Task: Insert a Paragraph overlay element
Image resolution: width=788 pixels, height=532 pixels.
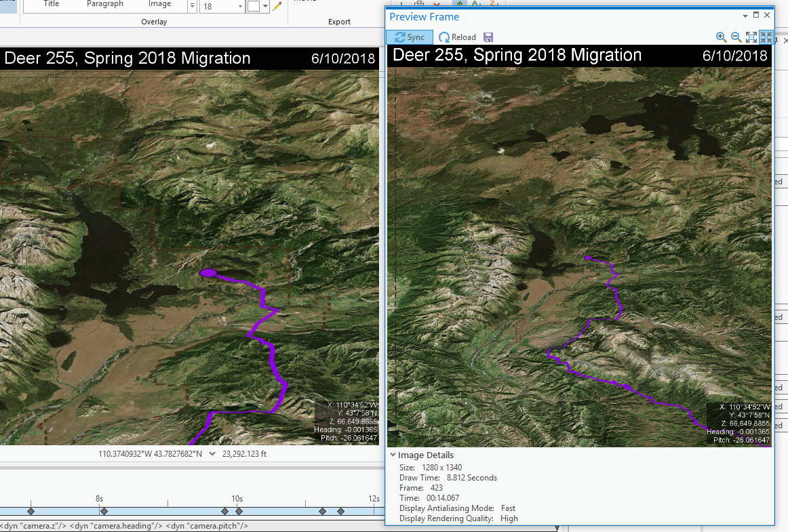Action: click(x=104, y=4)
